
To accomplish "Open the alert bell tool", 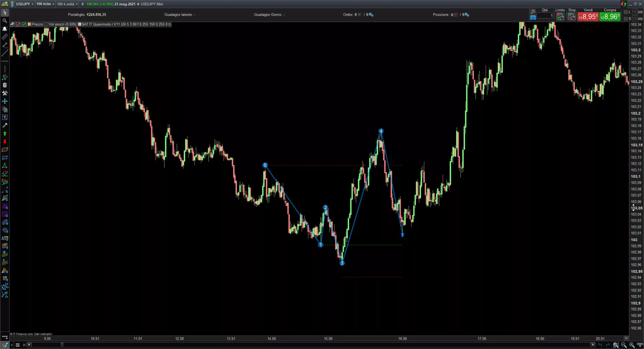I will point(5,29).
